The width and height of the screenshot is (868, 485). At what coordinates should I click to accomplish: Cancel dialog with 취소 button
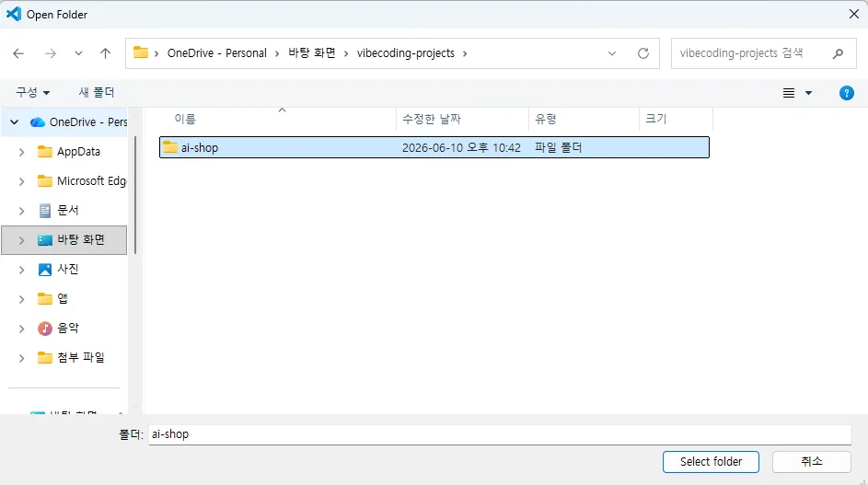812,462
